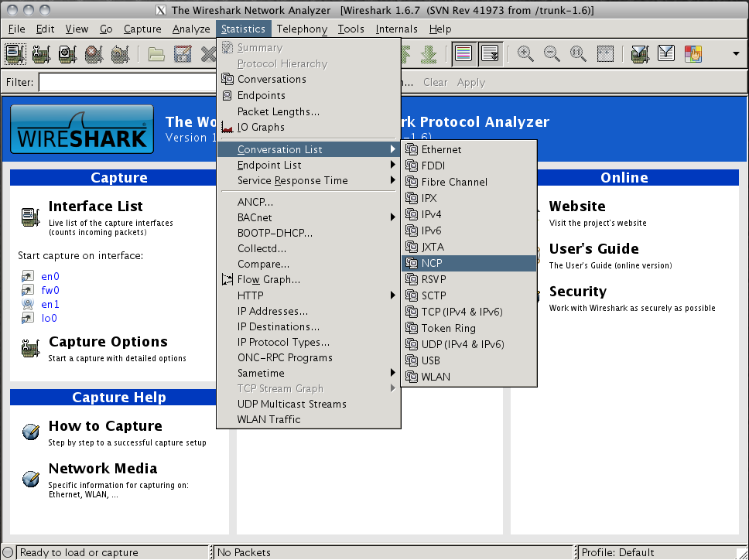
Task: Open the Telephony menu
Action: click(302, 29)
